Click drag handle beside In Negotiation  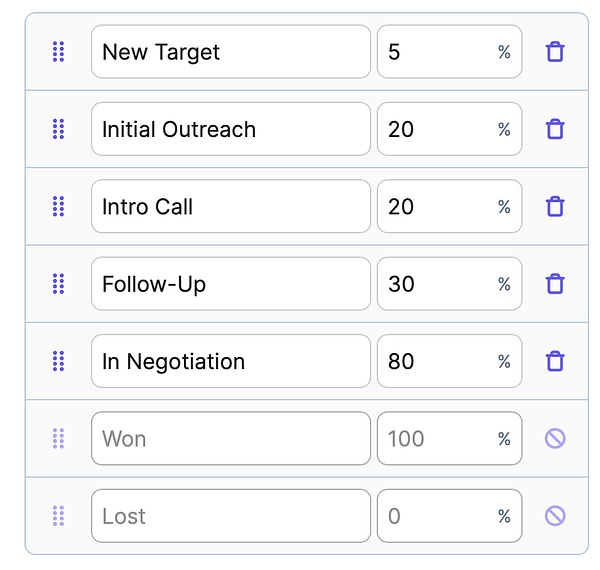pyautogui.click(x=58, y=361)
